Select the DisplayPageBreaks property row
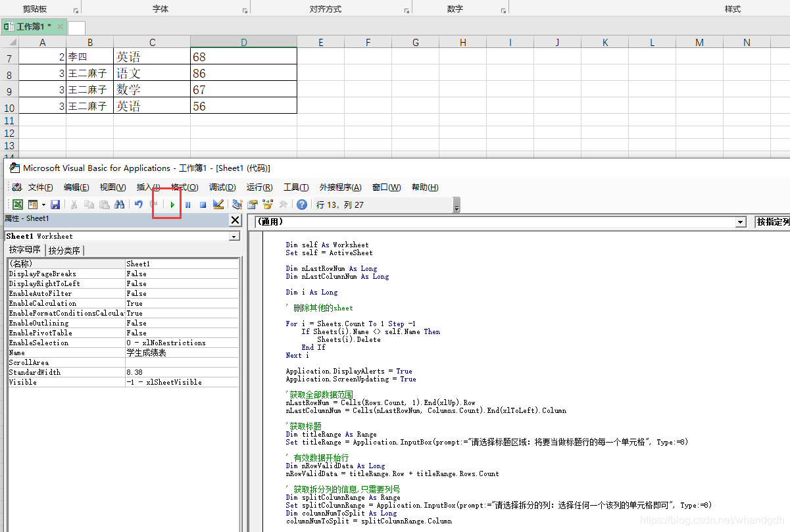Image resolution: width=790 pixels, height=532 pixels. pos(123,274)
